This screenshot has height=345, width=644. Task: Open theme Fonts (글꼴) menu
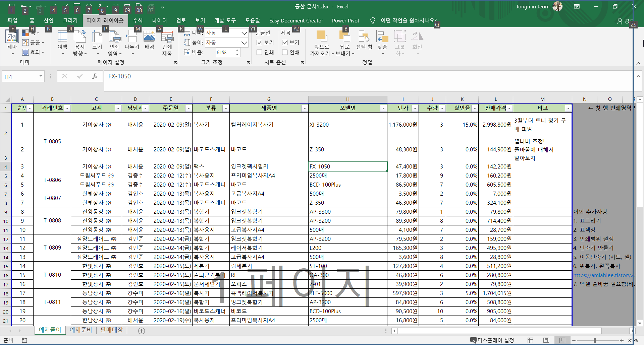coord(33,43)
